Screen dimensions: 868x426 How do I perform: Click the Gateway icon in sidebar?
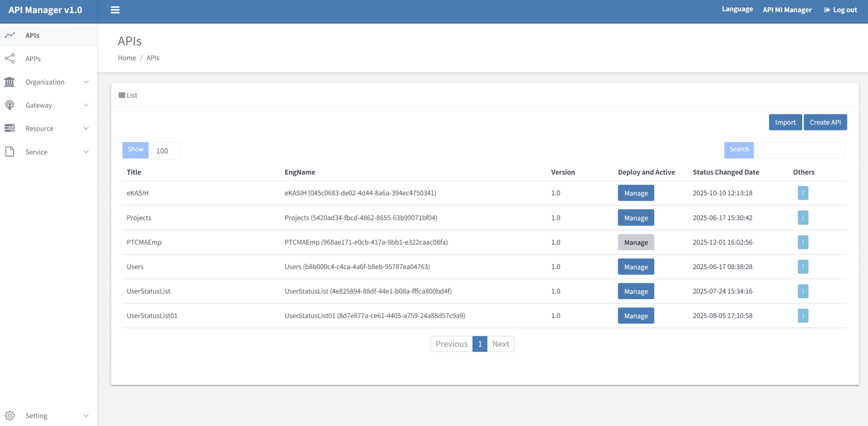[x=10, y=105]
